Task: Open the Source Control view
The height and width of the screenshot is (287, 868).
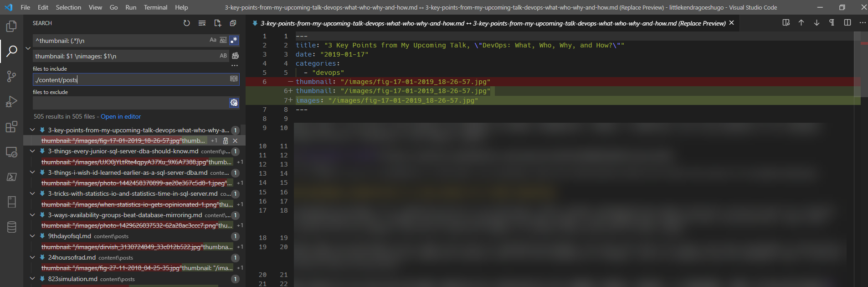Action: (x=11, y=76)
